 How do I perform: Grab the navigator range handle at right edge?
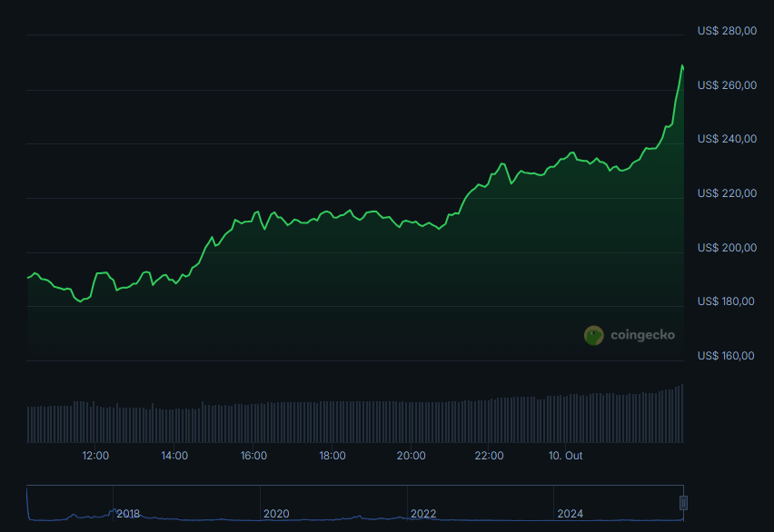[683, 502]
